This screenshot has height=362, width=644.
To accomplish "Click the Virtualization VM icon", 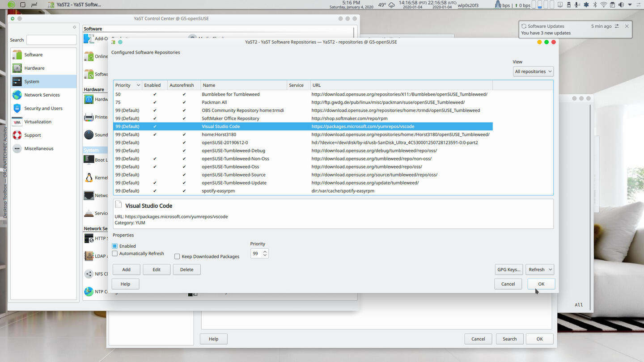I will [x=17, y=122].
